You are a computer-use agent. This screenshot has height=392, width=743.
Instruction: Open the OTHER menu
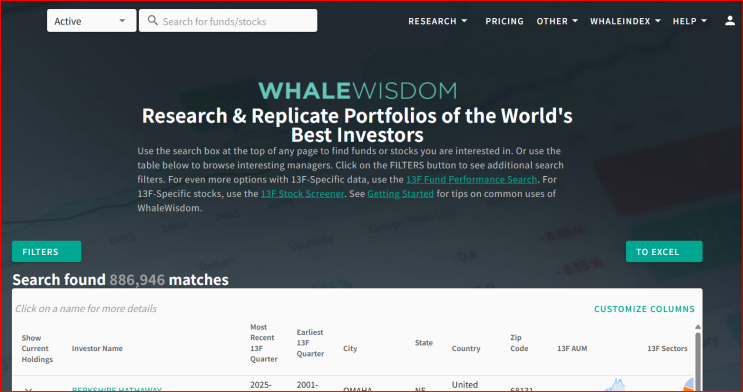coord(557,21)
